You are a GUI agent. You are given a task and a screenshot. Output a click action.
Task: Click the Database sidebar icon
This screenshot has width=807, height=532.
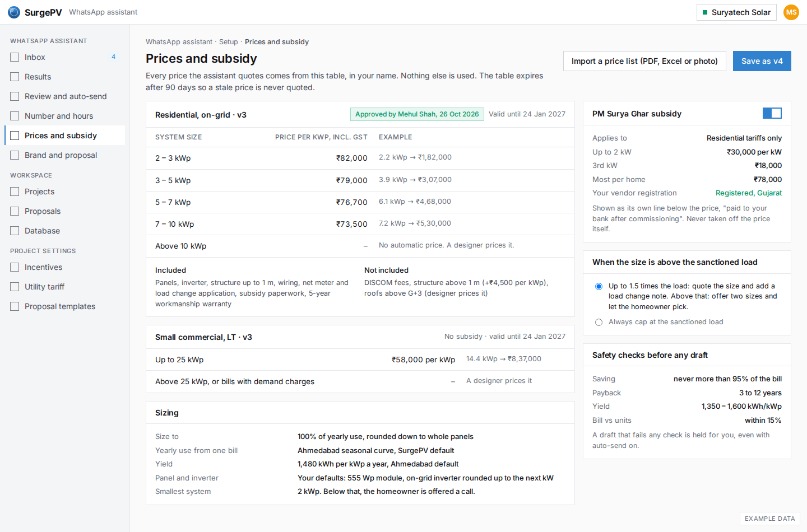[15, 231]
